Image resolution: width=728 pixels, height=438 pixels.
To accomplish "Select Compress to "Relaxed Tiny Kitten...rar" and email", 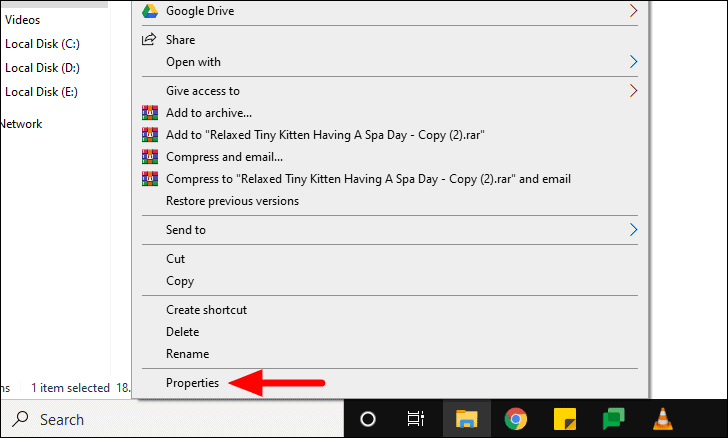I will 390,179.
